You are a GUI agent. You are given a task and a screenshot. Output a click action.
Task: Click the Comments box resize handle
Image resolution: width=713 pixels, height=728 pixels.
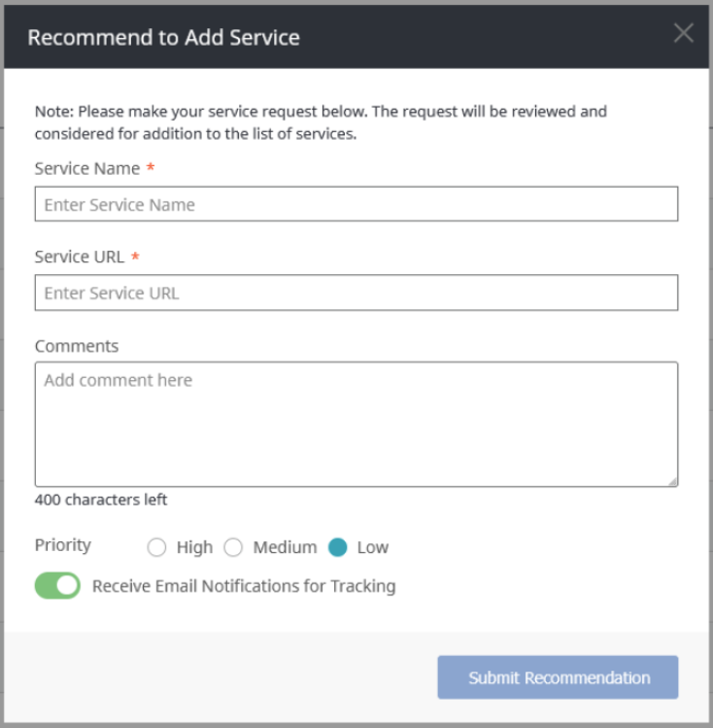point(672,480)
